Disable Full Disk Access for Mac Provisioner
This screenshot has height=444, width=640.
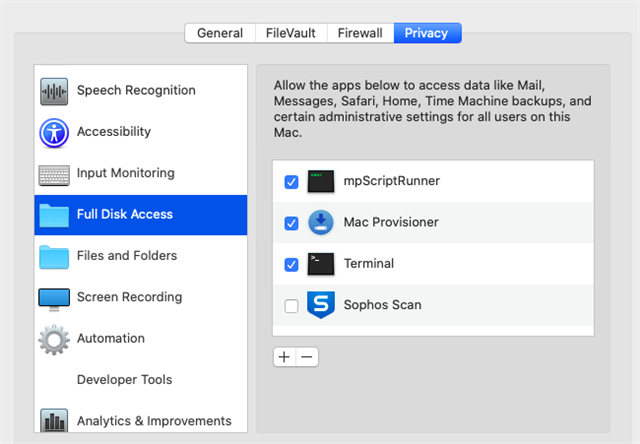pyautogui.click(x=291, y=223)
